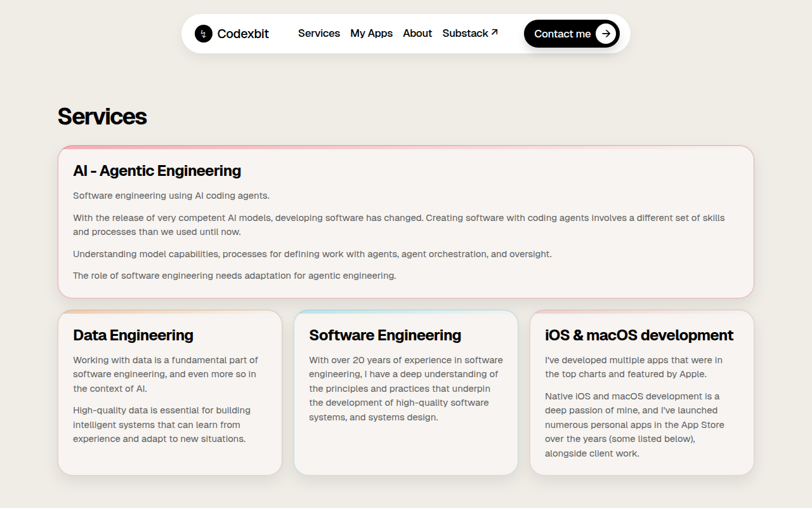Click the Contact me button
This screenshot has height=508, width=812.
572,34
